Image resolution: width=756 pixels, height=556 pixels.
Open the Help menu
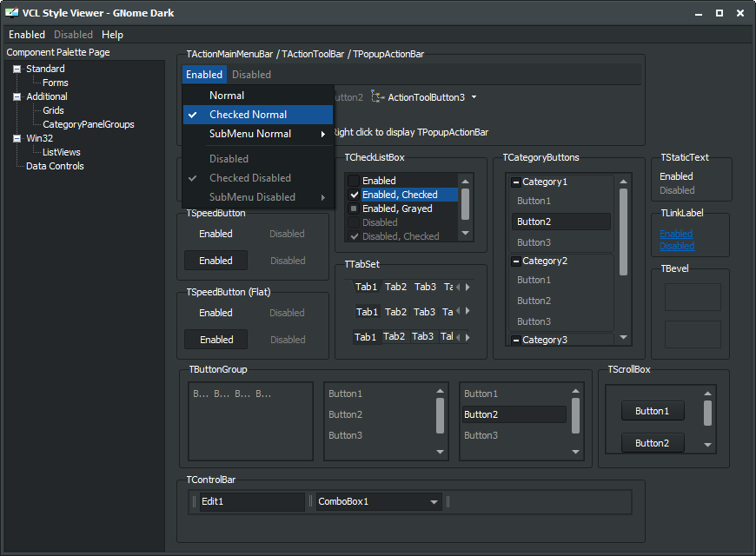coord(112,35)
